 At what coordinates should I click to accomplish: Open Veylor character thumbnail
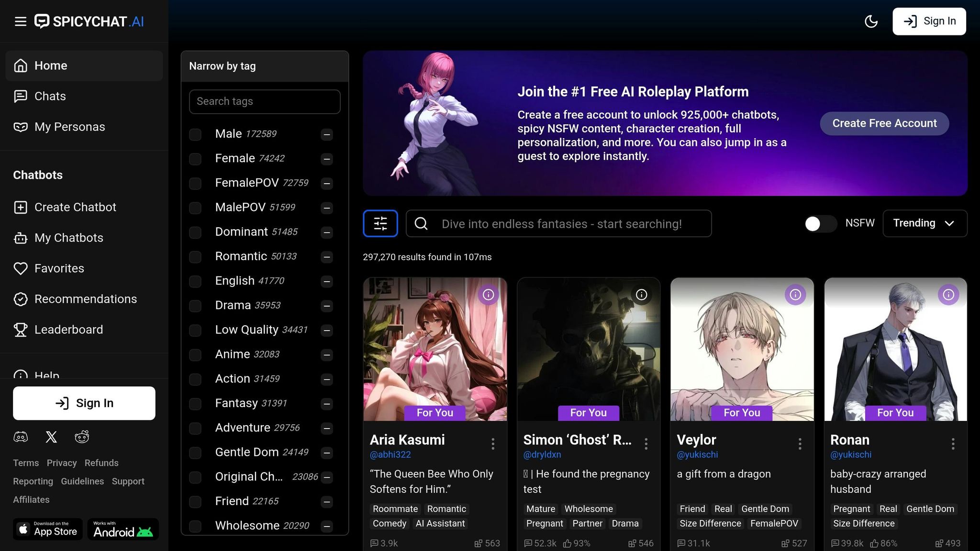(742, 349)
